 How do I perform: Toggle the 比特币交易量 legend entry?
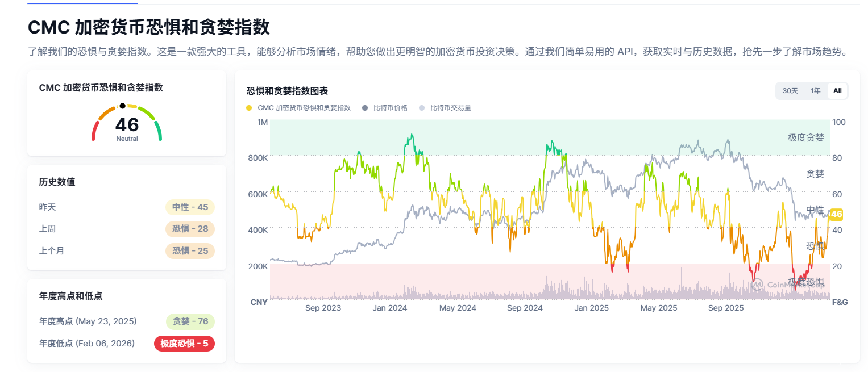445,108
